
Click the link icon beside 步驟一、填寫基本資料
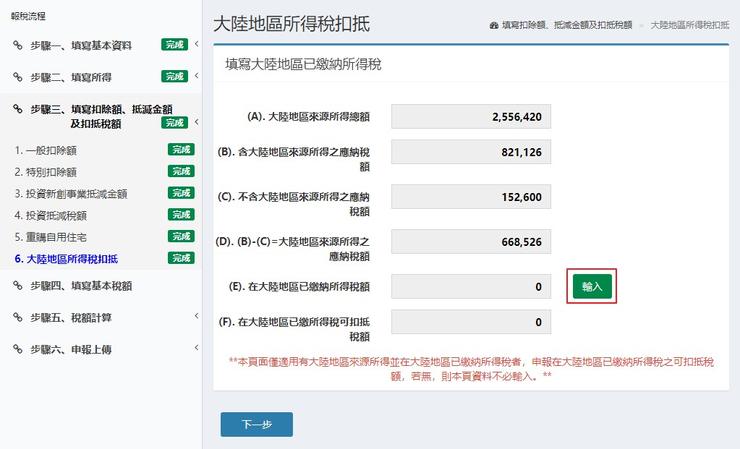tap(16, 45)
